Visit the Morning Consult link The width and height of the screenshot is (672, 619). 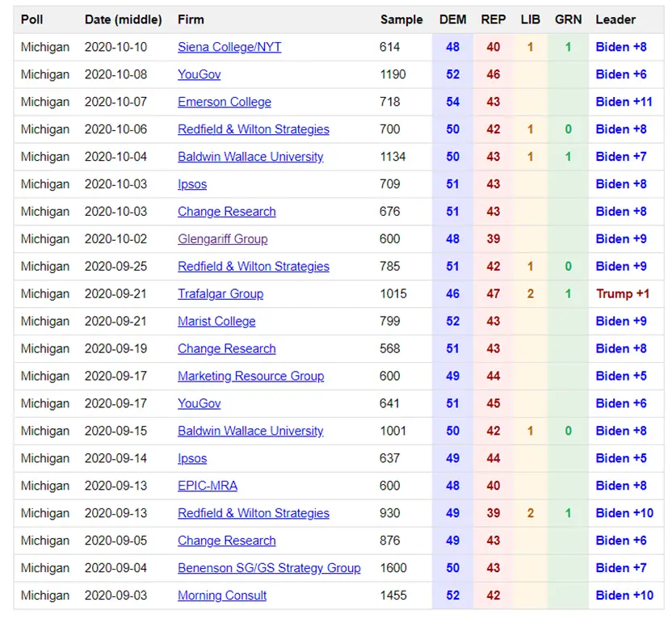[222, 596]
